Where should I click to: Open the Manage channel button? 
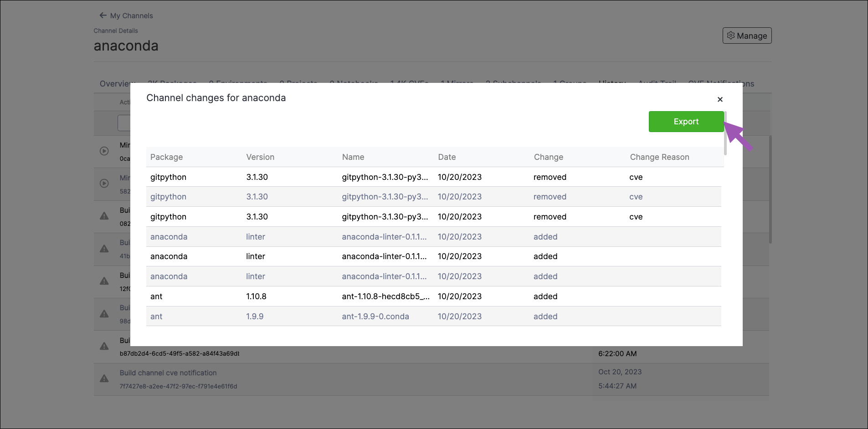[x=747, y=36]
